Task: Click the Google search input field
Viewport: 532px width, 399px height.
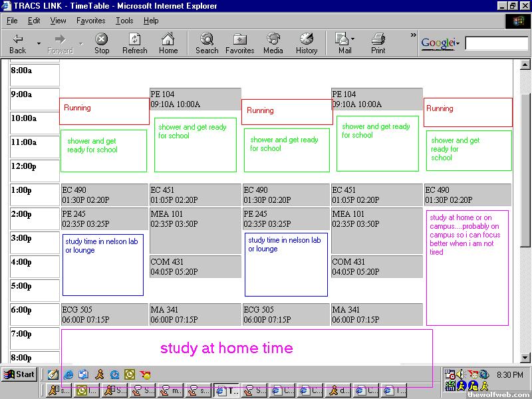Action: (496, 44)
